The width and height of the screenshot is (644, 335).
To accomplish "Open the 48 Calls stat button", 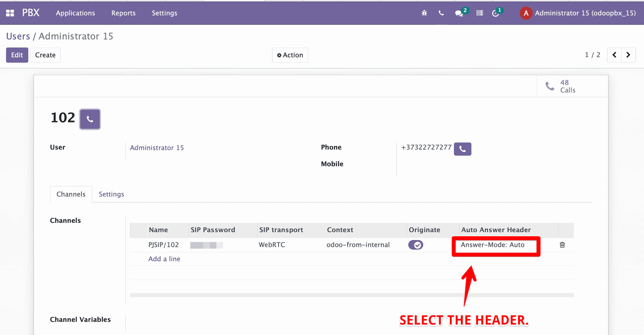I will click(572, 86).
